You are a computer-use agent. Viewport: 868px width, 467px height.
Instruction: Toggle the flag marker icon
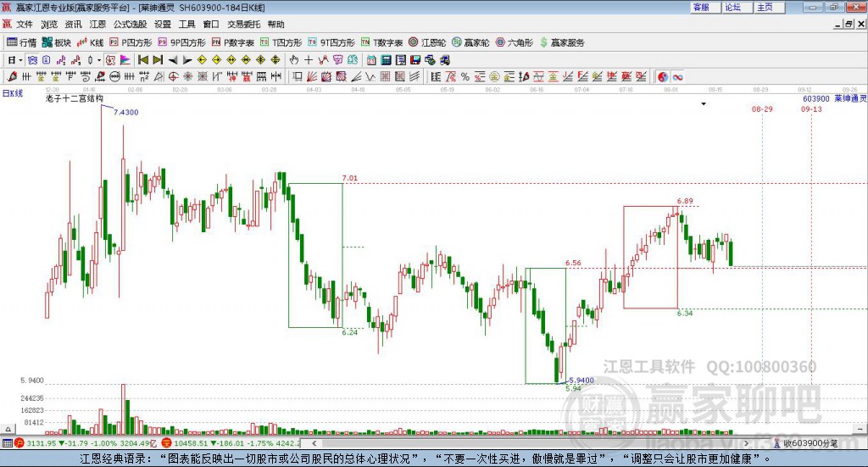point(125,60)
